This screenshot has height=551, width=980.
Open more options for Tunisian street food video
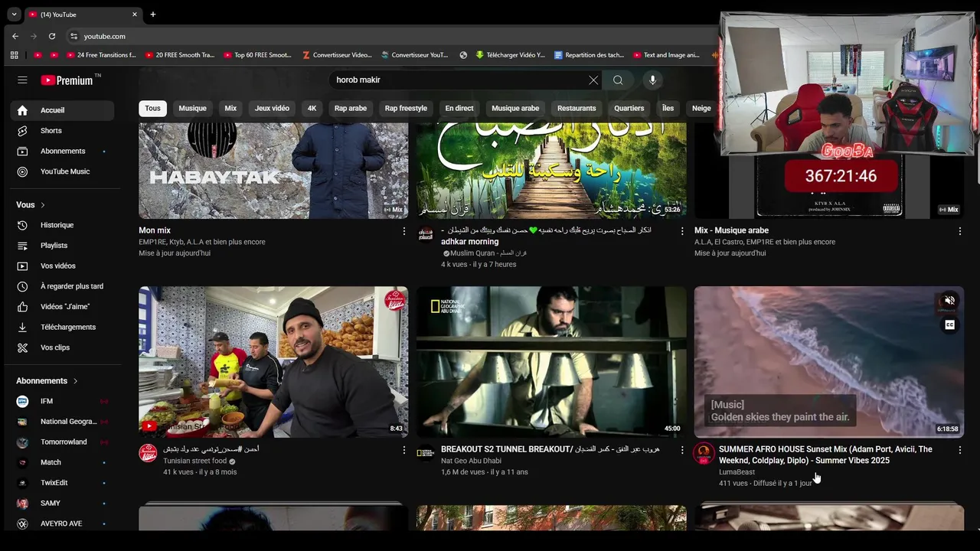pos(404,450)
